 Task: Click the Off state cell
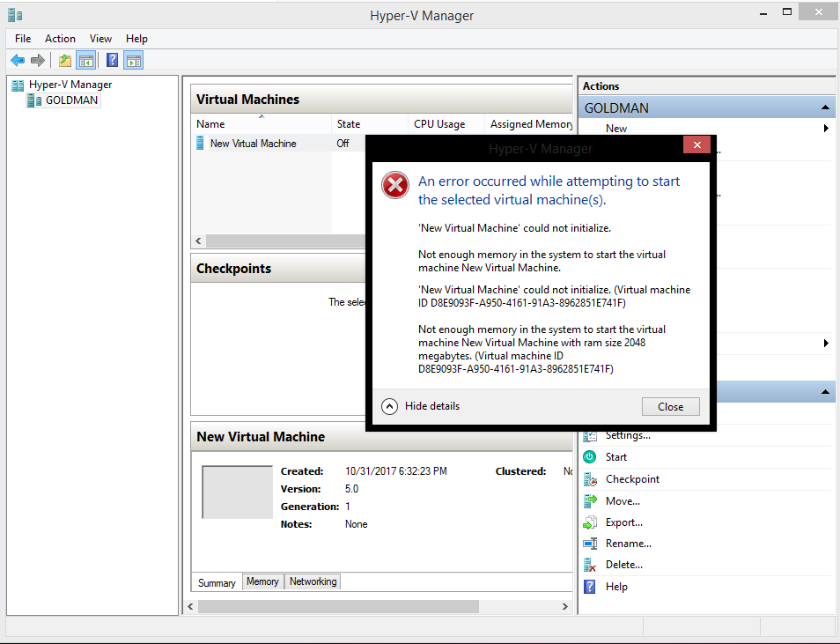click(343, 144)
